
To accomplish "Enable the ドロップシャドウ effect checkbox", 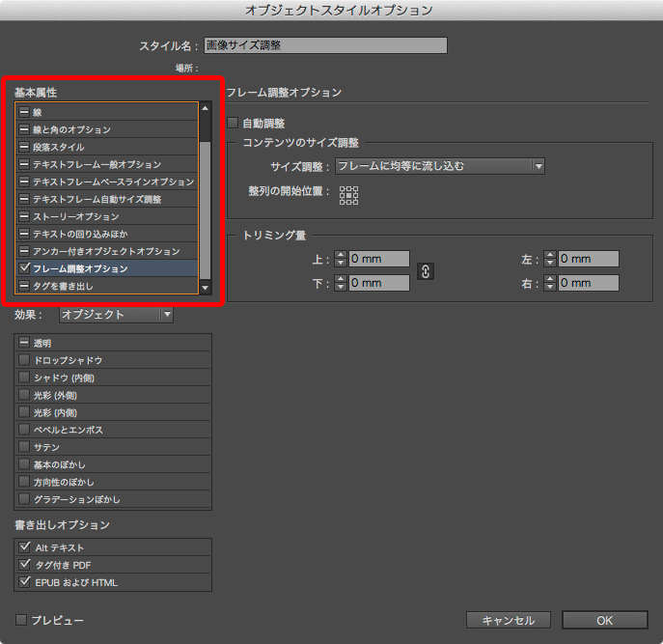I will (x=24, y=360).
